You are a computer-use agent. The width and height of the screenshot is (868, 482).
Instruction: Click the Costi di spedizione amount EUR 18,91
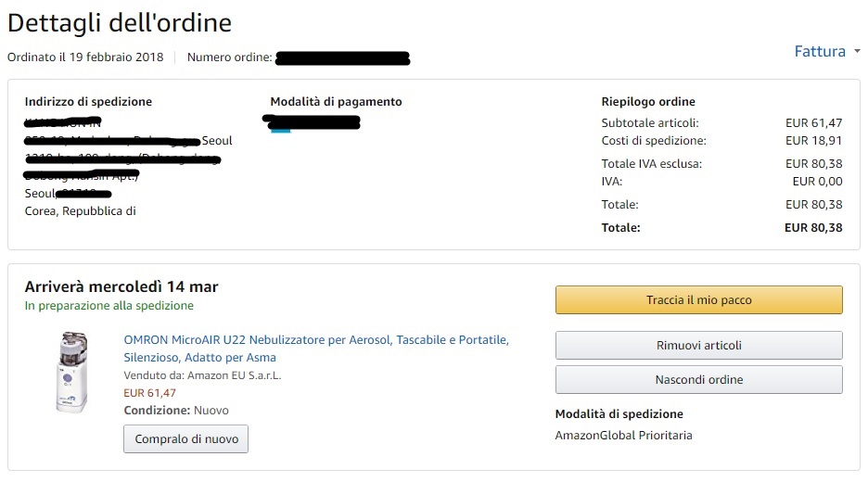point(813,141)
